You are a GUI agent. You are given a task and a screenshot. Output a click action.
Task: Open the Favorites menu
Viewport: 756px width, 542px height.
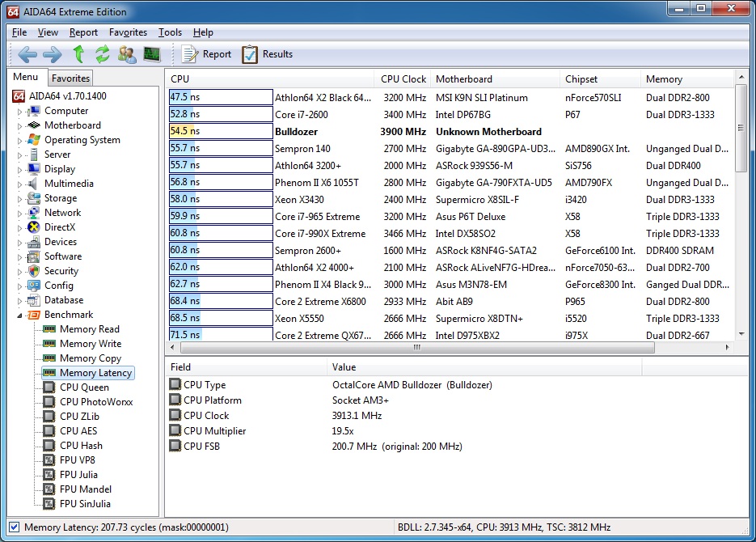[x=128, y=32]
